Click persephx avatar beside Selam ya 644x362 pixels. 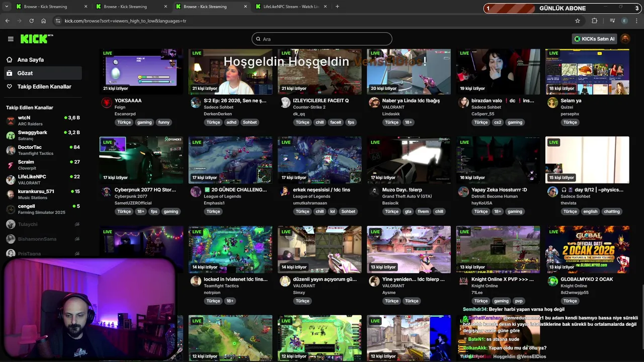click(x=552, y=103)
